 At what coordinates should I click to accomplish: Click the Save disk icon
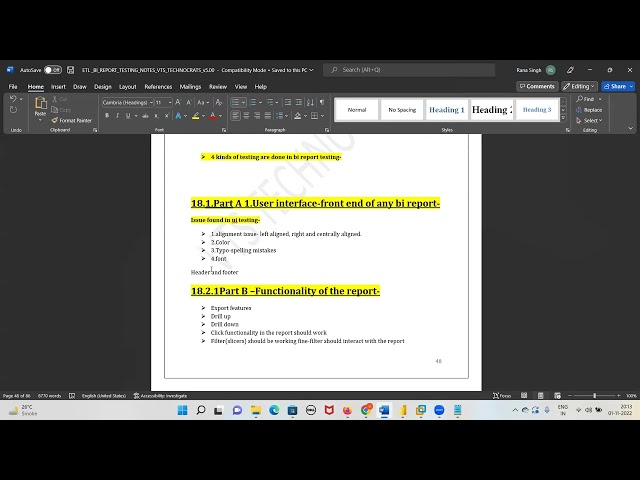(x=70, y=70)
